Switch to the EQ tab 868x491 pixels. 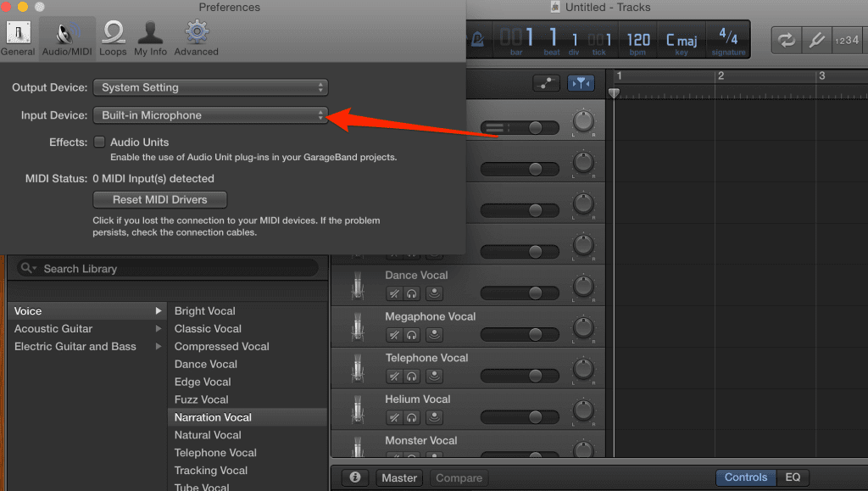pyautogui.click(x=793, y=477)
